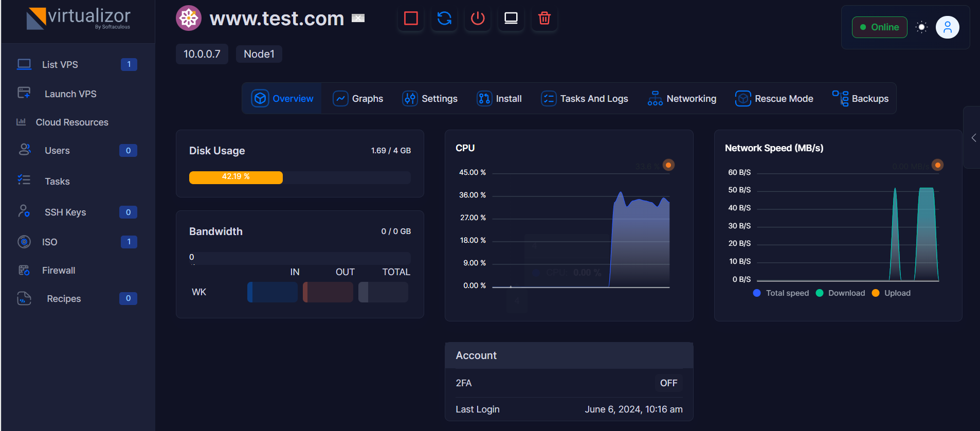
Task: Click the Users people icon
Action: coord(24,150)
